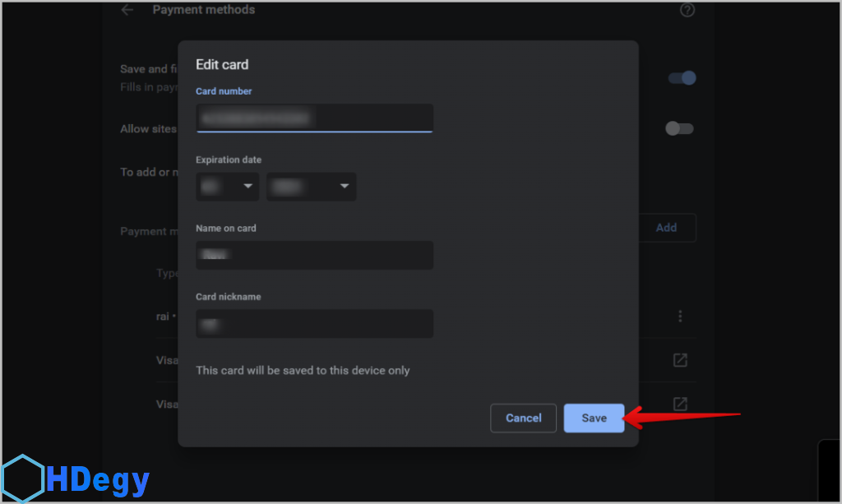Click the Edit card dialog heading
This screenshot has width=842, height=504.
(x=222, y=65)
